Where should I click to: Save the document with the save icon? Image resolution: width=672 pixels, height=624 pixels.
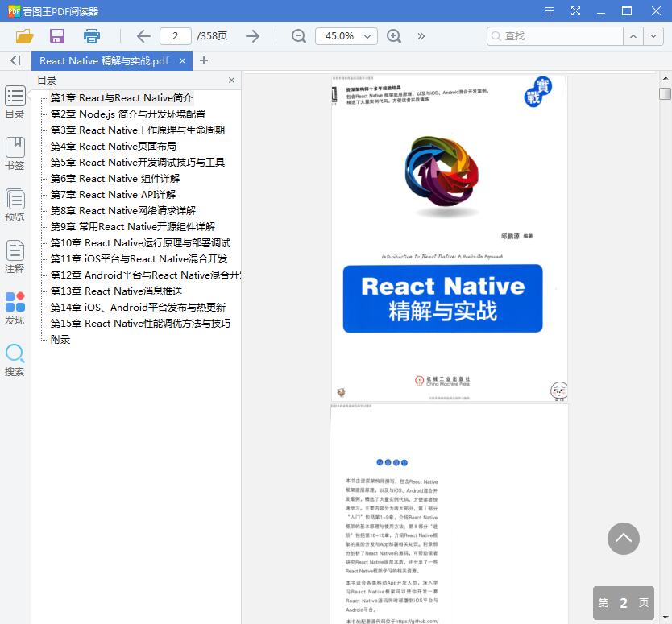coord(56,36)
